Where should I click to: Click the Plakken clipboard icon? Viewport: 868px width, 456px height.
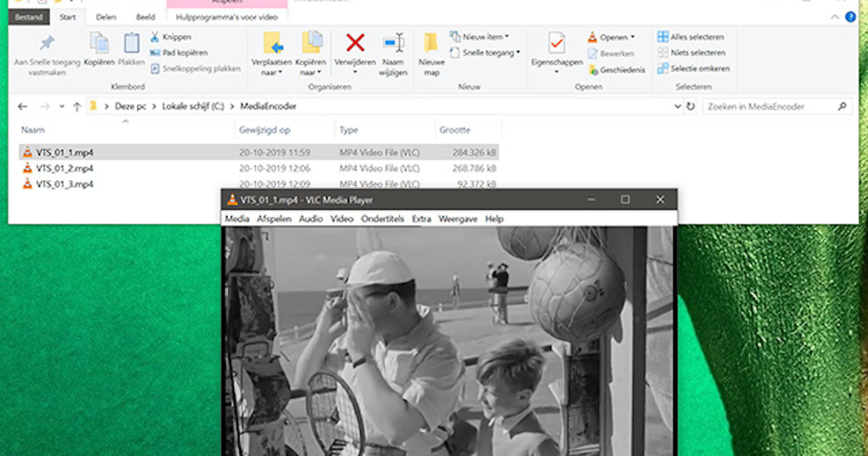(x=132, y=43)
